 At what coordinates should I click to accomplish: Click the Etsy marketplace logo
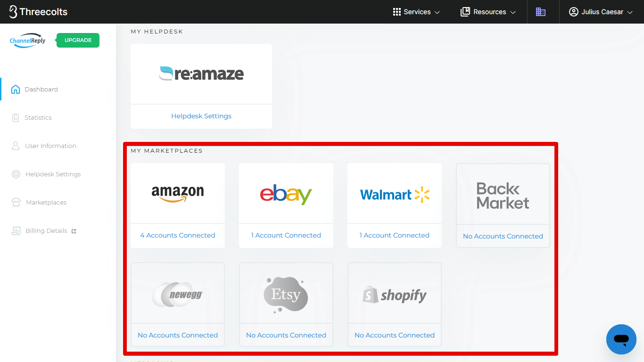click(x=286, y=295)
